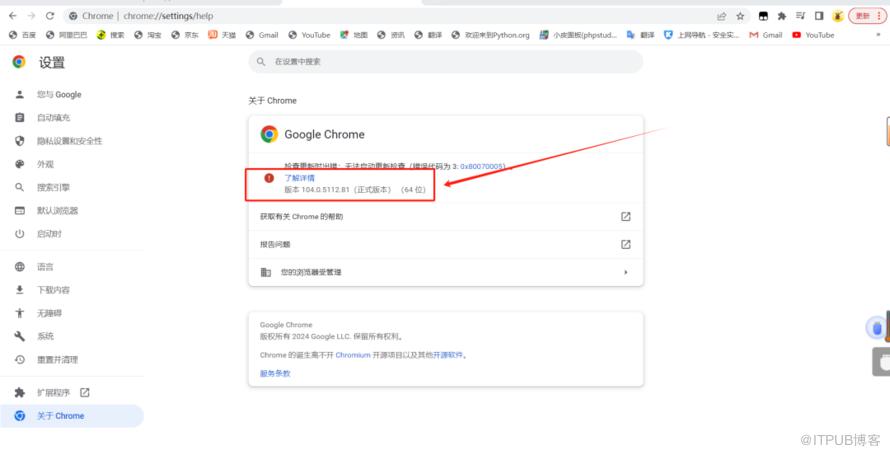Open 您与 Google settings section

click(x=59, y=95)
